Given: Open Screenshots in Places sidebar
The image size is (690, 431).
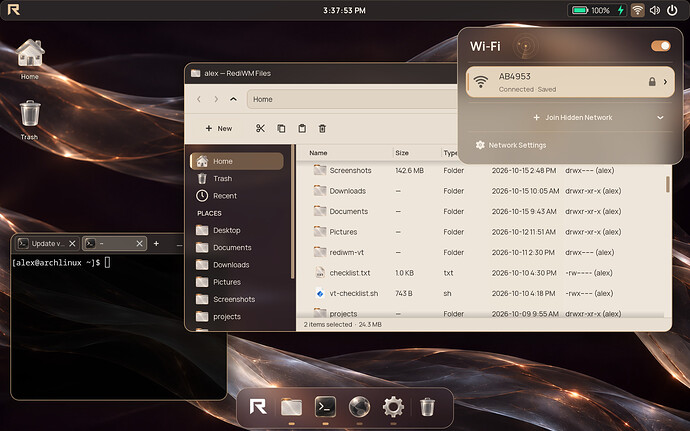Looking at the screenshot, I should 237,299.
